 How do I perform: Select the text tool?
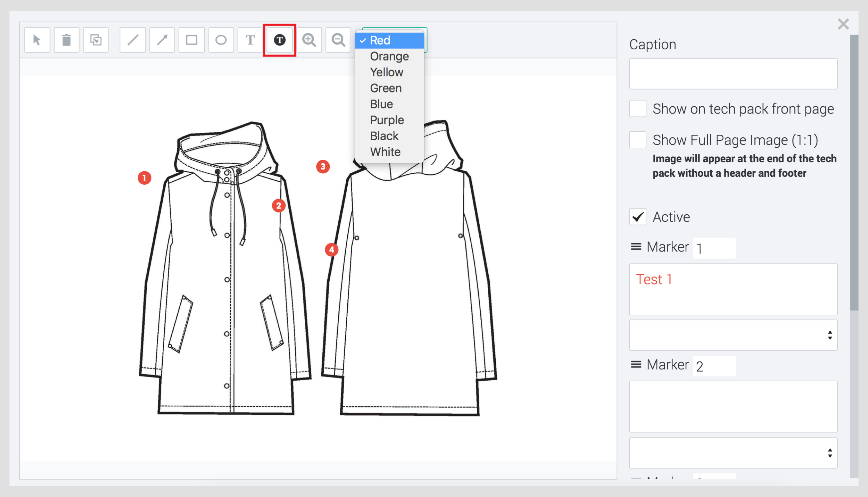250,40
